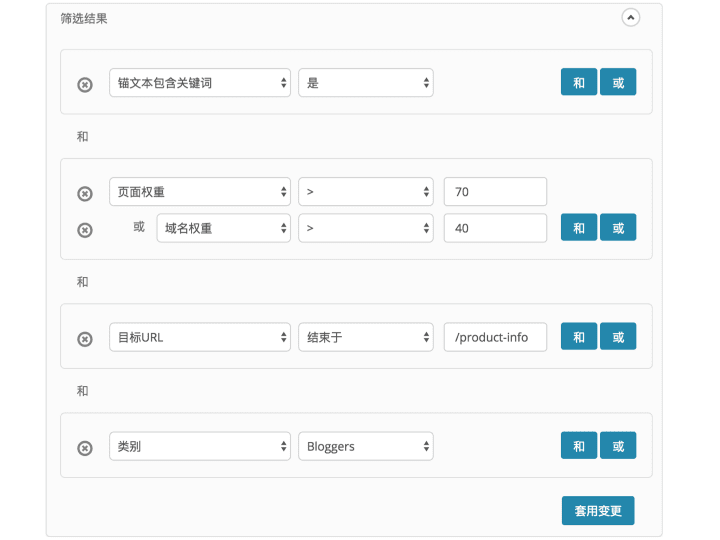The height and width of the screenshot is (540, 720).
Task: Click 或 button in the 目标URL row
Action: [618, 336]
